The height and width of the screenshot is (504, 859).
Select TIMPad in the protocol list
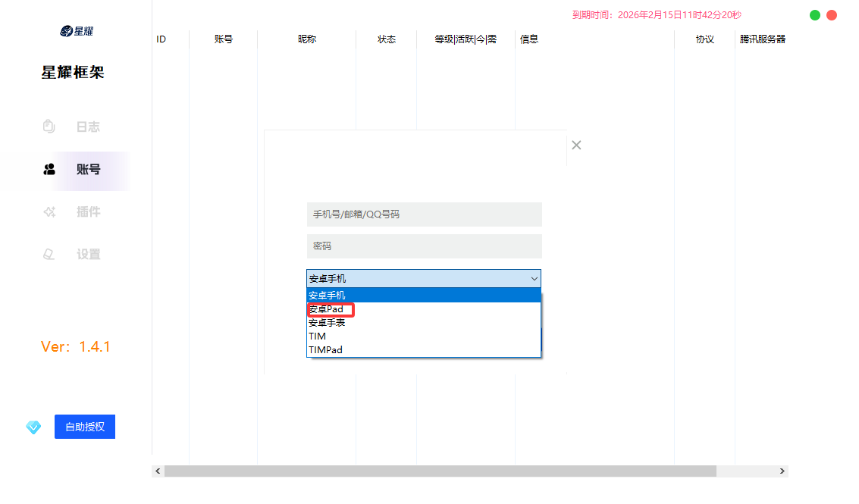326,350
